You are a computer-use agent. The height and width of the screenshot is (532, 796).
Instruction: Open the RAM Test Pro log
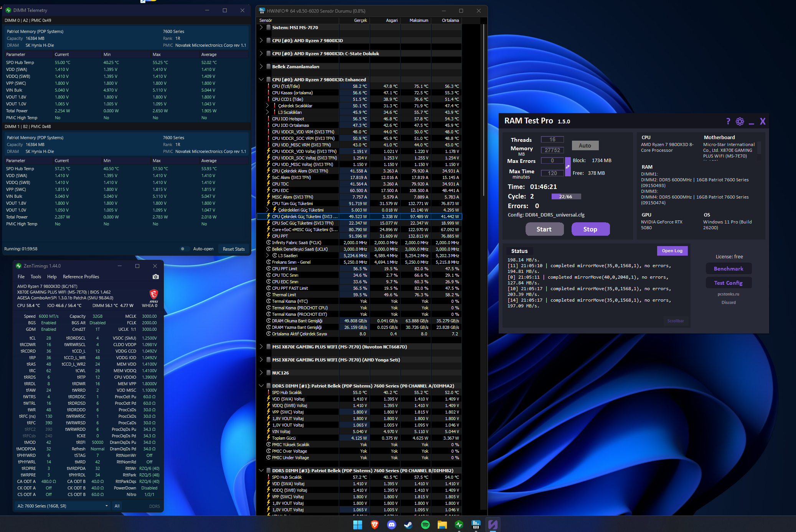[x=672, y=251]
